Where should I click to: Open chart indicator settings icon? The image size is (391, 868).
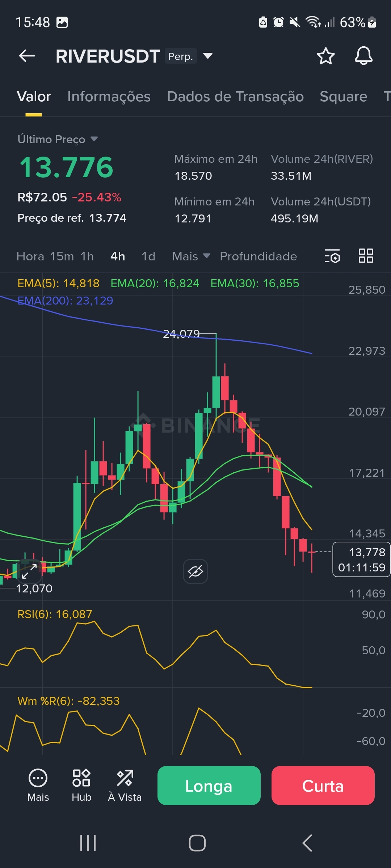tap(332, 256)
